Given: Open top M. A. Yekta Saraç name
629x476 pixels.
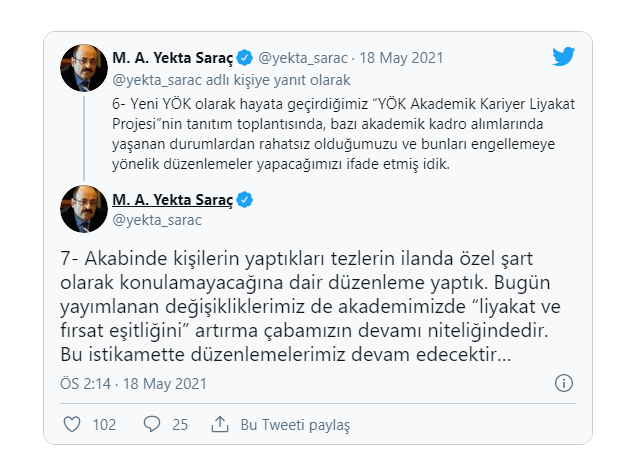Looking at the screenshot, I should [172, 58].
